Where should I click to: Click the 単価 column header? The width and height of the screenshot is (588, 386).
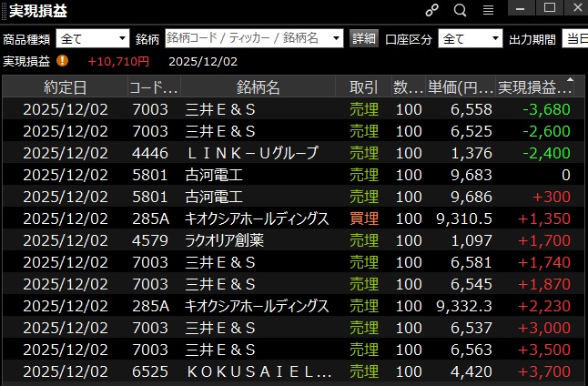click(460, 87)
